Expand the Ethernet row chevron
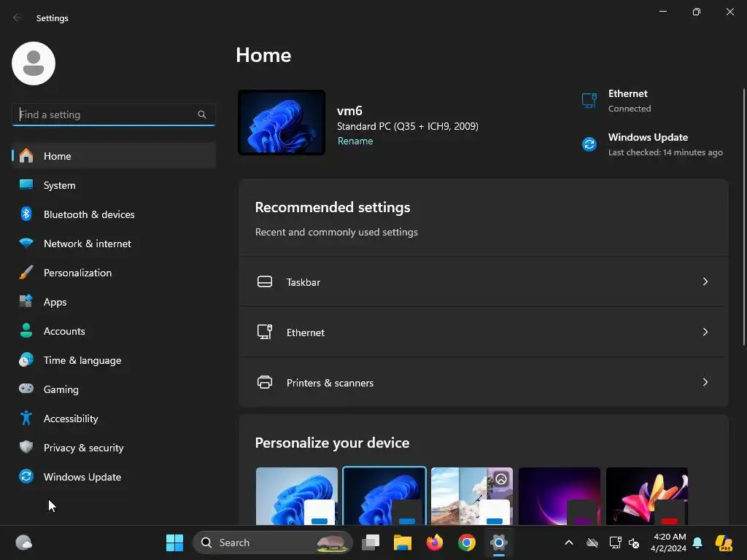The width and height of the screenshot is (747, 560). [x=705, y=332]
